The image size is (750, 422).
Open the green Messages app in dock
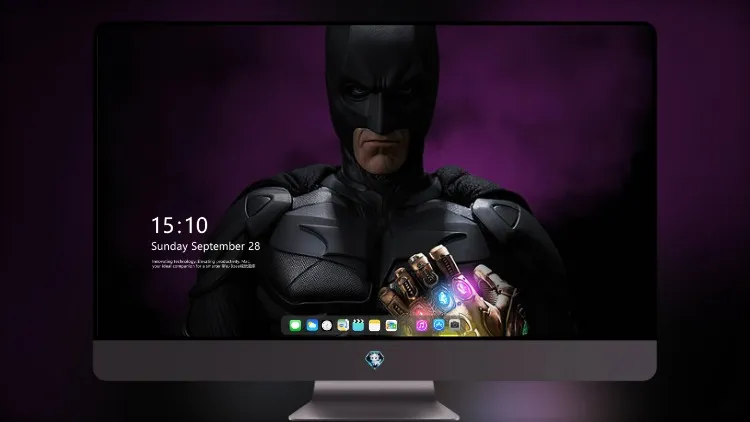coord(295,325)
